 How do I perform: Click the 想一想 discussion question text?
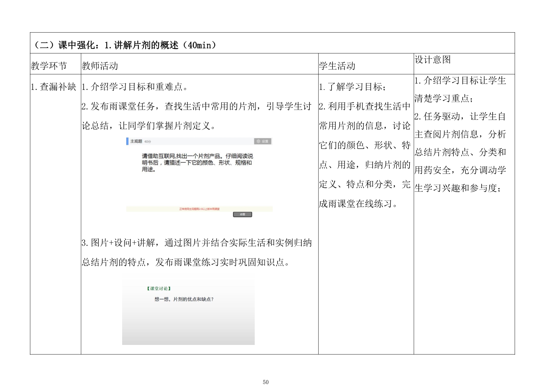point(184,299)
